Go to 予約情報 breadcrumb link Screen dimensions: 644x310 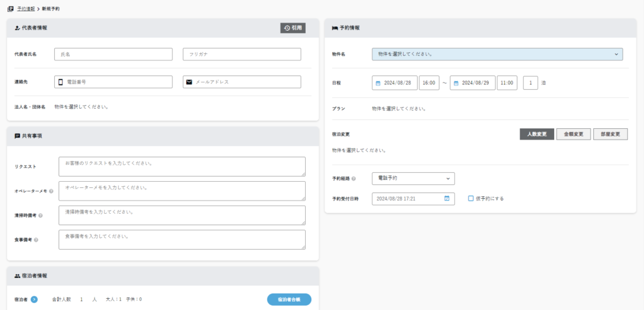[26, 9]
